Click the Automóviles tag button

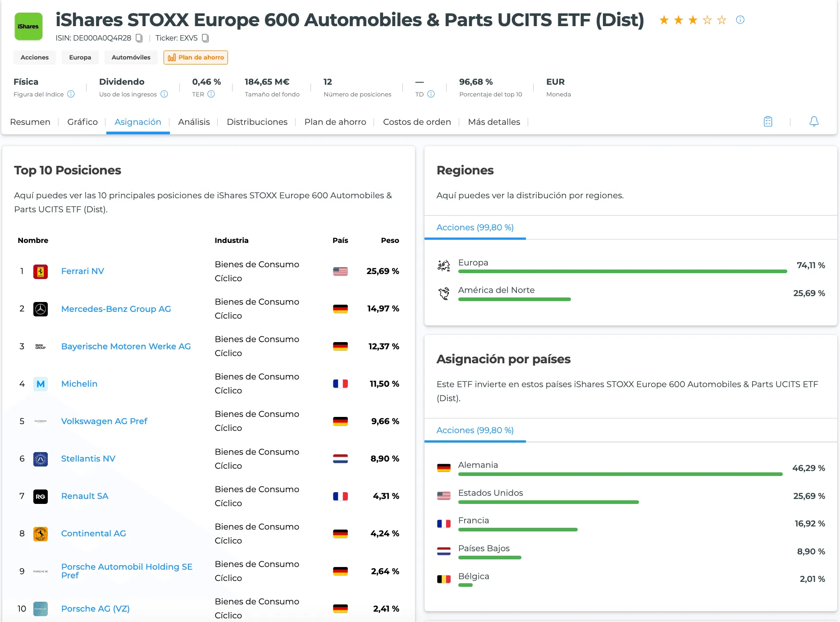point(131,57)
